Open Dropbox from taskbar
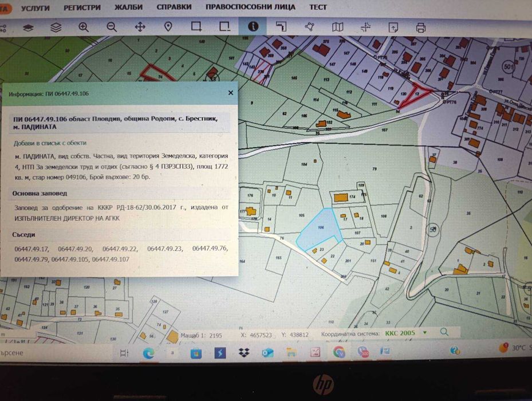Viewport: 532px width, 401px height. (244, 353)
